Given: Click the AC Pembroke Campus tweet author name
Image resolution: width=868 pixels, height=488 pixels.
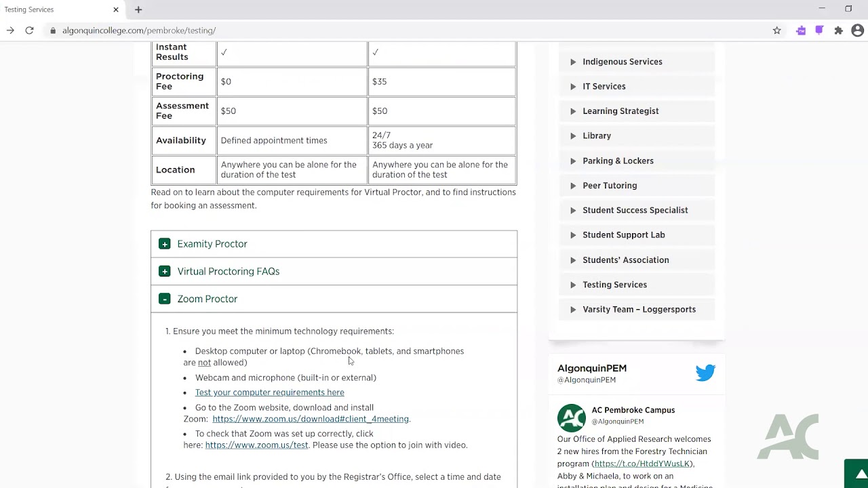Looking at the screenshot, I should pos(633,410).
